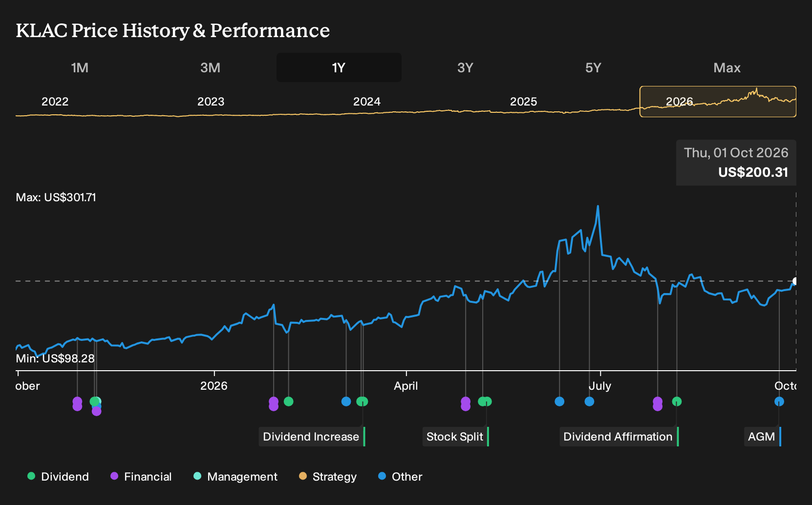Switch to the 3M time range

(x=210, y=67)
